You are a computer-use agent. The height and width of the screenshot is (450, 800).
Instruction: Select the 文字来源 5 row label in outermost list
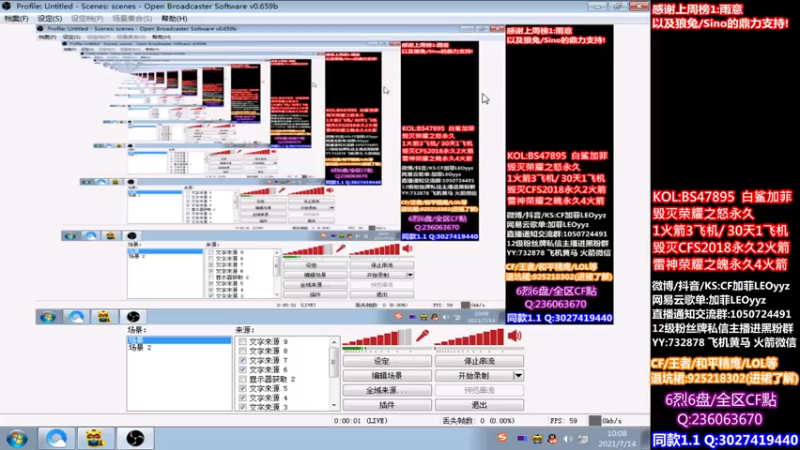[268, 388]
